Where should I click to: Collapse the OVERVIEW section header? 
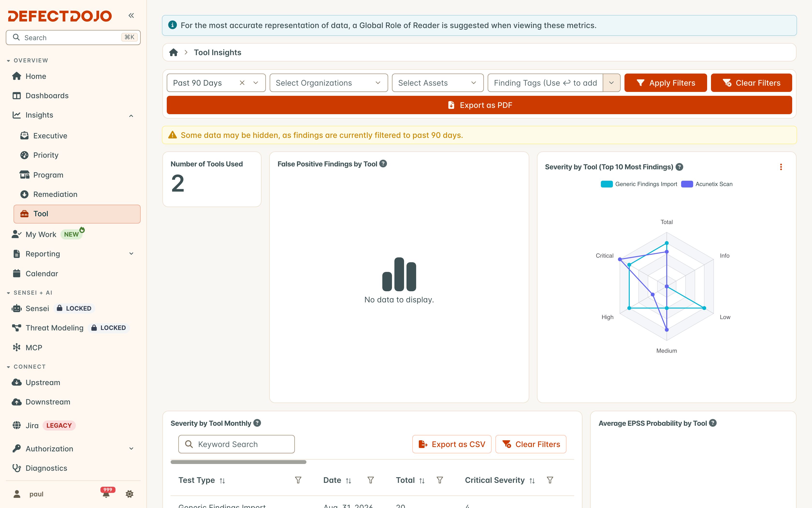point(28,60)
